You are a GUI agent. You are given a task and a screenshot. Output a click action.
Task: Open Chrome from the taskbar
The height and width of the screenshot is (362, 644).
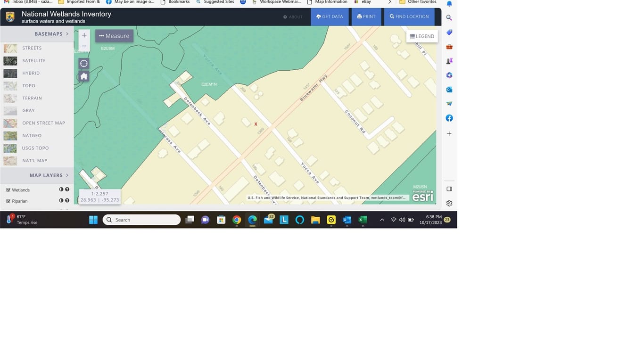click(237, 220)
